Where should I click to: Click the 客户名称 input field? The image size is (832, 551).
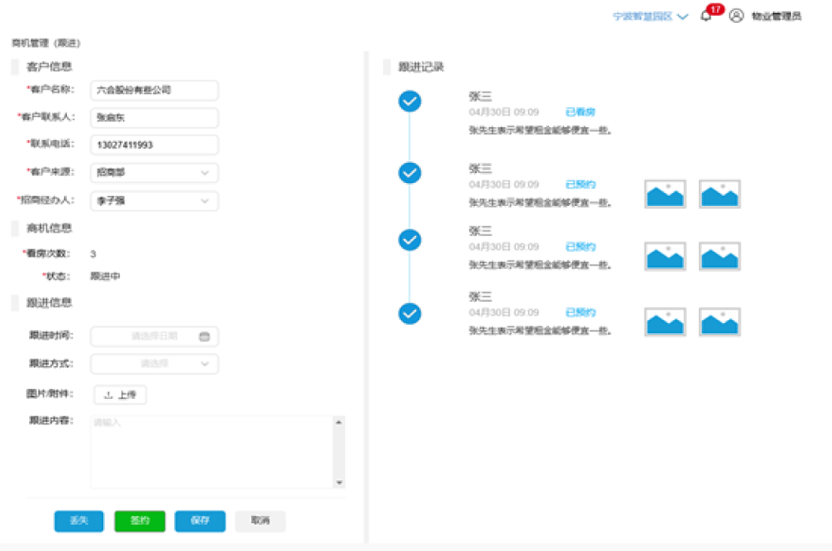click(154, 90)
